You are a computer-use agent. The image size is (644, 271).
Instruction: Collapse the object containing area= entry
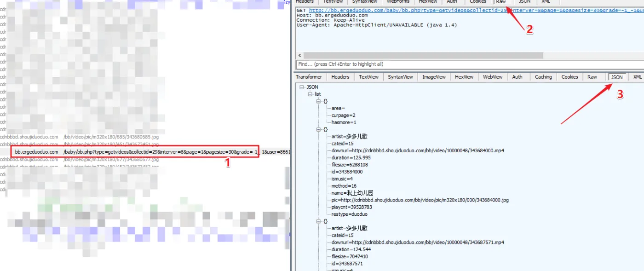pos(318,101)
